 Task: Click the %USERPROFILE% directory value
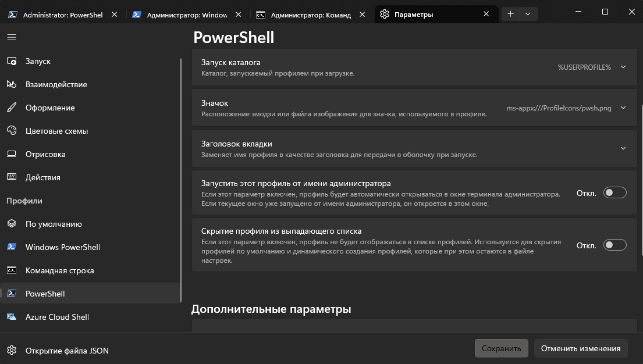584,67
